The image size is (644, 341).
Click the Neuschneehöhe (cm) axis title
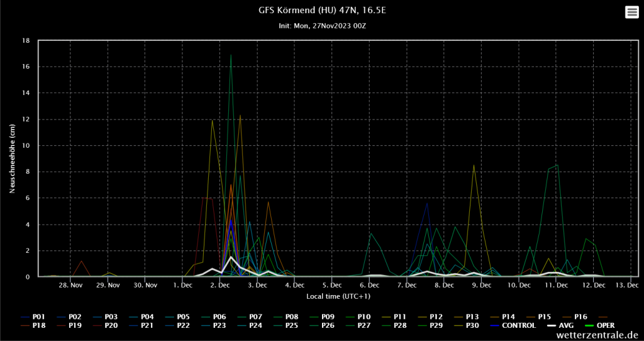tap(13, 159)
